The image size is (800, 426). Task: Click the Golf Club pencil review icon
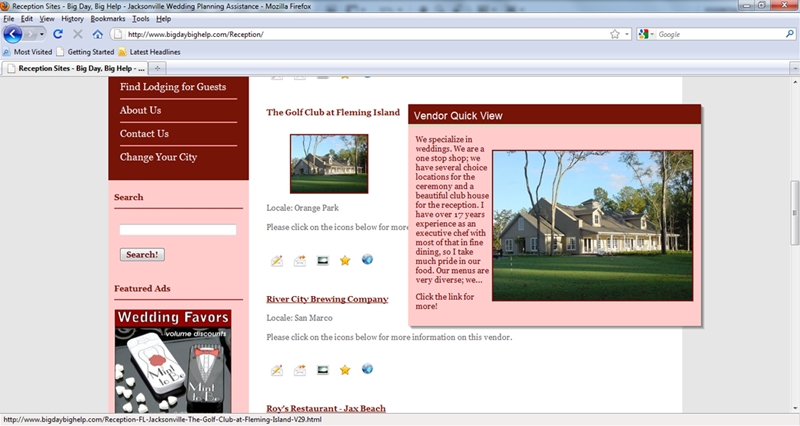click(277, 261)
